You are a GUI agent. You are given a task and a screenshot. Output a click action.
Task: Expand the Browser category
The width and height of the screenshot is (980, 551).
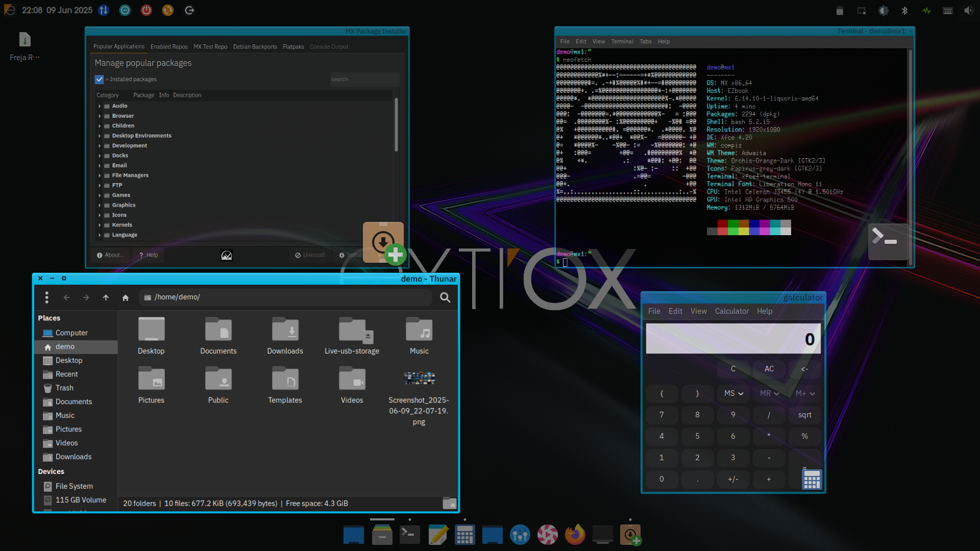click(x=100, y=116)
